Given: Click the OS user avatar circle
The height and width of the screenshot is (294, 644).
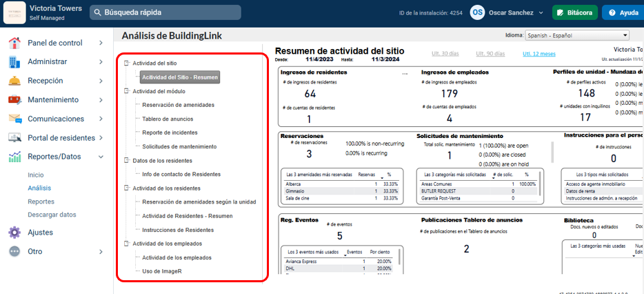Looking at the screenshot, I should click(477, 12).
